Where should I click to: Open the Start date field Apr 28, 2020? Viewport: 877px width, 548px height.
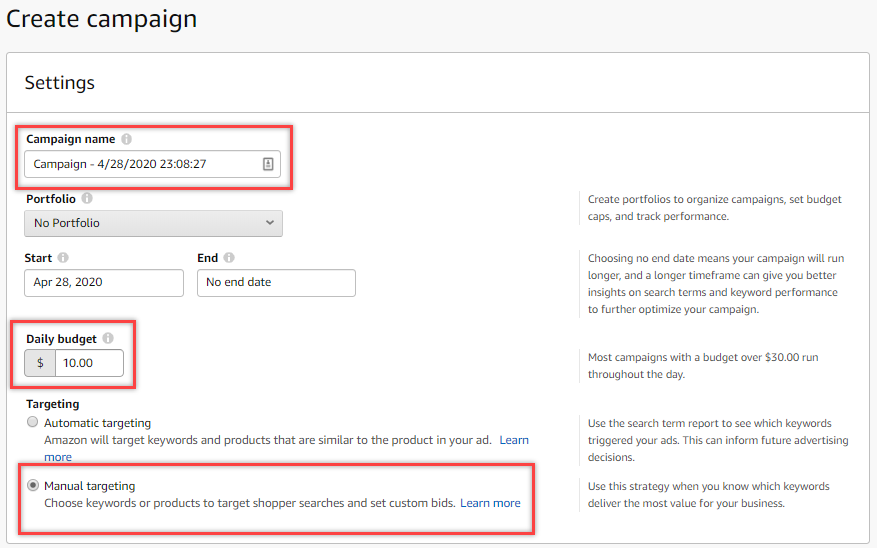pyautogui.click(x=104, y=283)
